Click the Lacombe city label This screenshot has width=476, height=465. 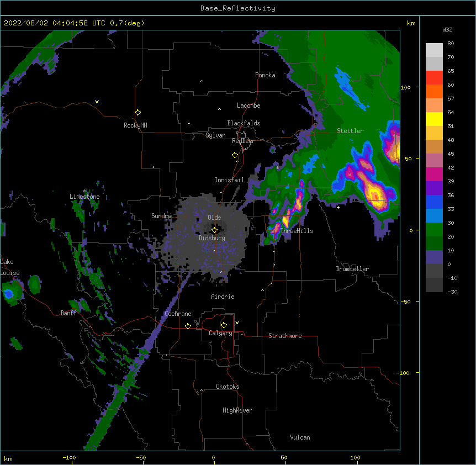(x=248, y=105)
